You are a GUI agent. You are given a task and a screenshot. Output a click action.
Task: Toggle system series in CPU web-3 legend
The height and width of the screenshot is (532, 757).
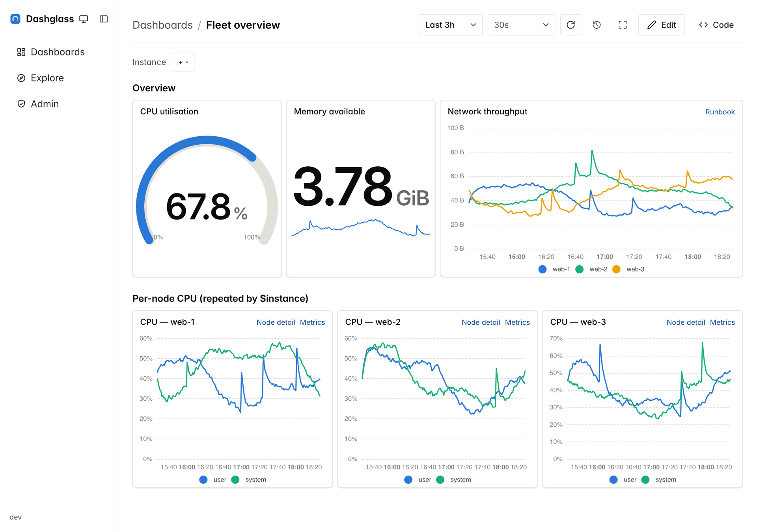point(659,480)
